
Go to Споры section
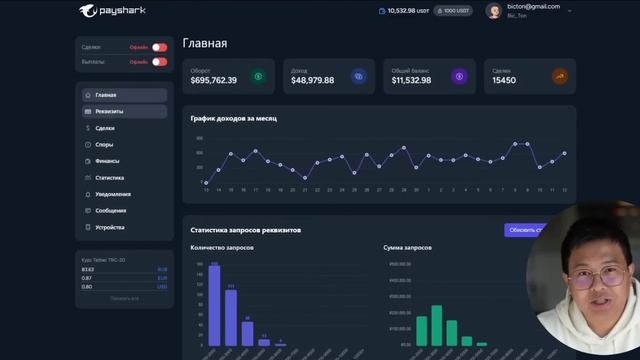coord(124,144)
